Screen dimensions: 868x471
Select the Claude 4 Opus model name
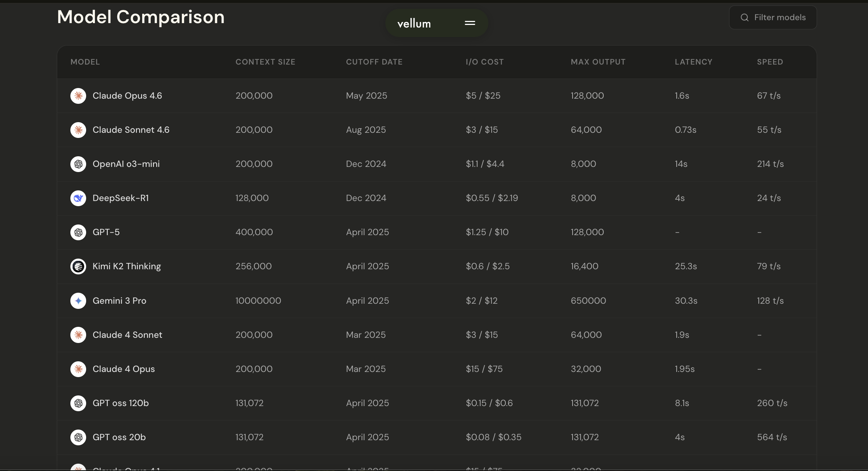(x=124, y=369)
